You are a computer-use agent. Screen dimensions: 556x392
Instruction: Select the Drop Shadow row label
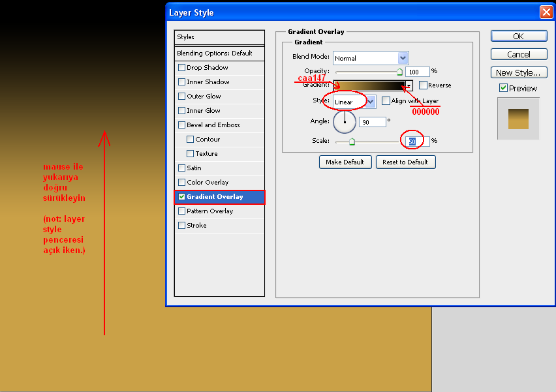(208, 67)
